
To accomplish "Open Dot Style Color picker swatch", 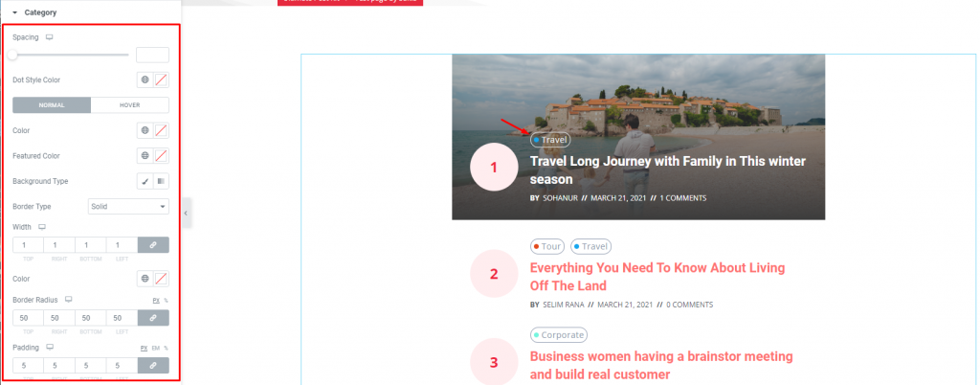I will click(161, 80).
